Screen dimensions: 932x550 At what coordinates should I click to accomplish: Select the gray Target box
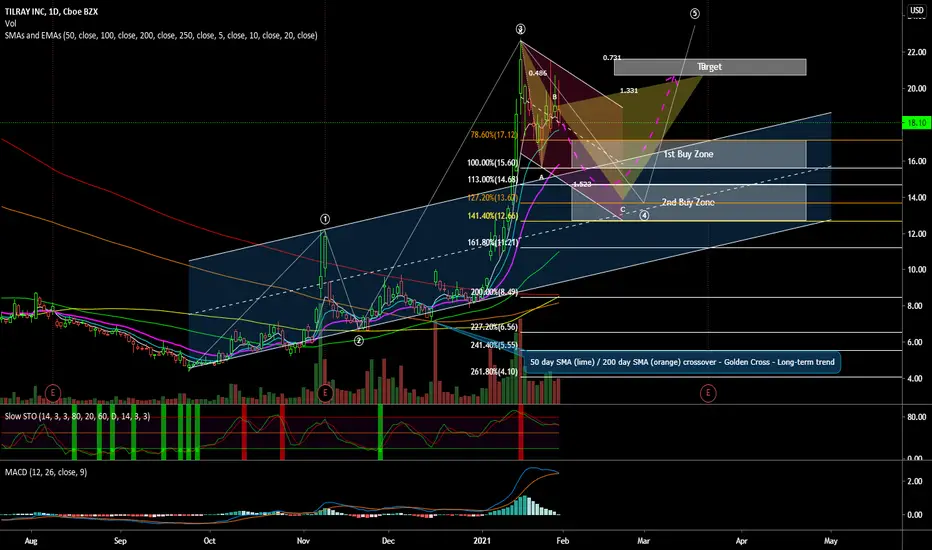click(x=710, y=67)
